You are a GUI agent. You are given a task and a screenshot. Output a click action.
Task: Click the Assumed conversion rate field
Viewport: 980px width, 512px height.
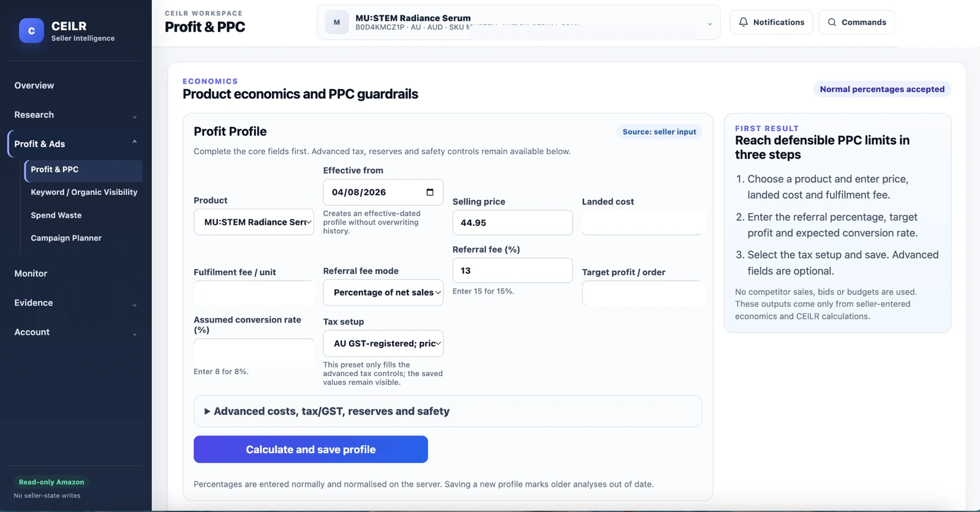pyautogui.click(x=254, y=352)
